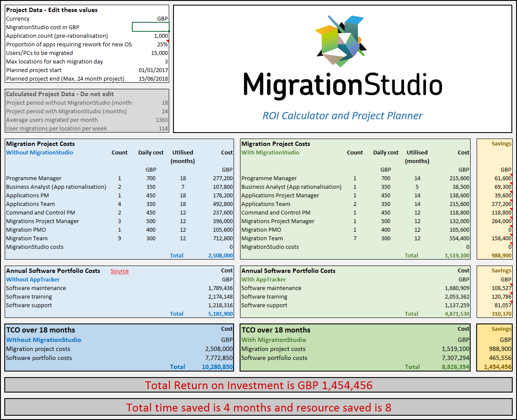Select the With AppTracker total 4,871,530
The height and width of the screenshot is (420, 517).
point(457,314)
